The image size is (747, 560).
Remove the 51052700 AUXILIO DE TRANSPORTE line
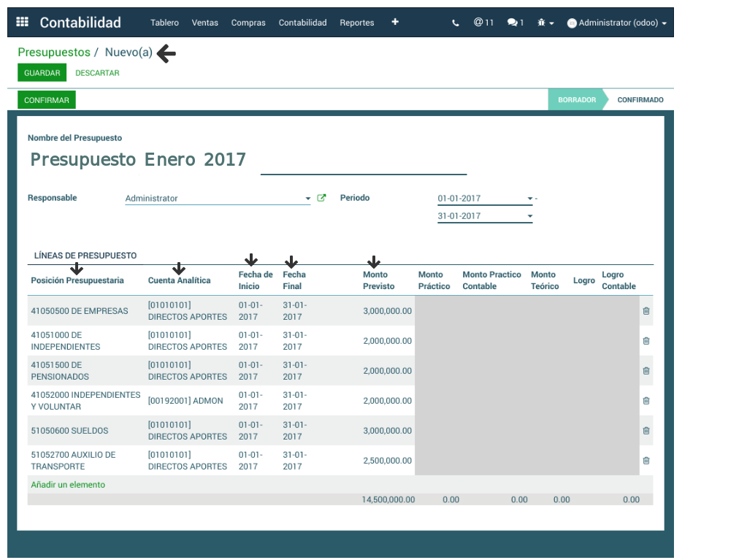tap(646, 461)
